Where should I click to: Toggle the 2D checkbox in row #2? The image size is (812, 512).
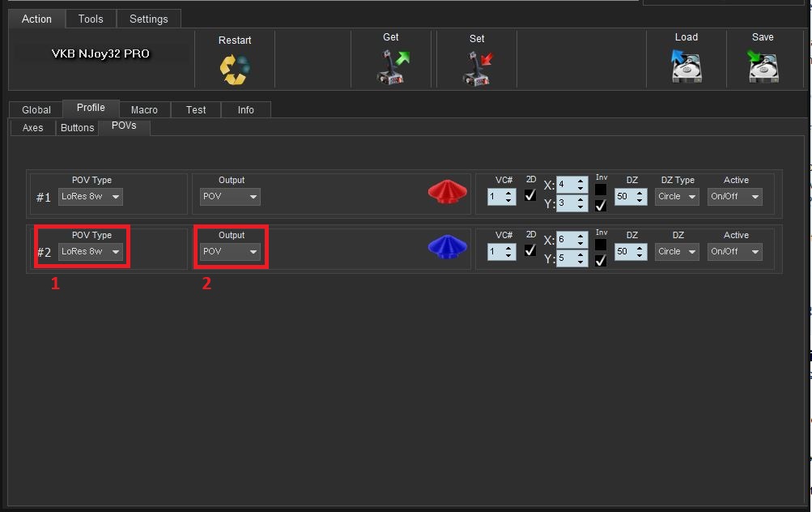point(530,250)
